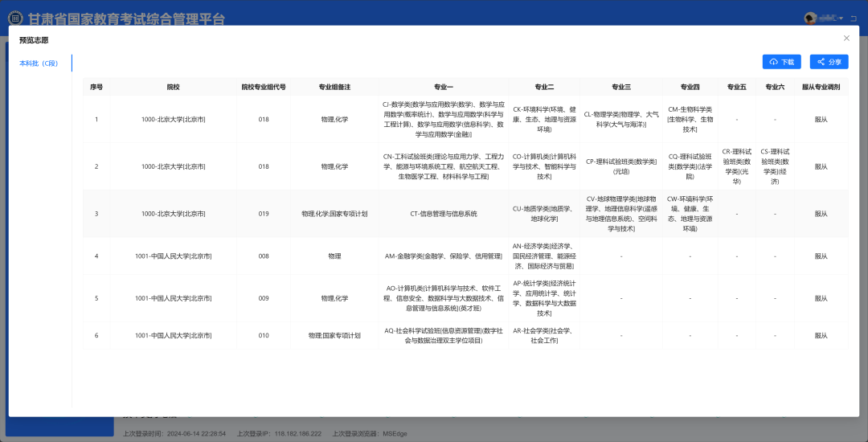Click the 专业组备注 column header

(334, 87)
